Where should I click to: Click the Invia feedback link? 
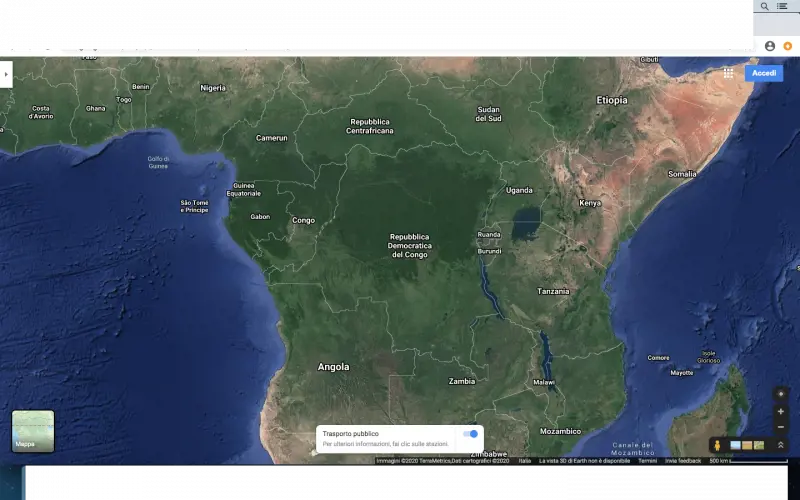click(x=683, y=461)
